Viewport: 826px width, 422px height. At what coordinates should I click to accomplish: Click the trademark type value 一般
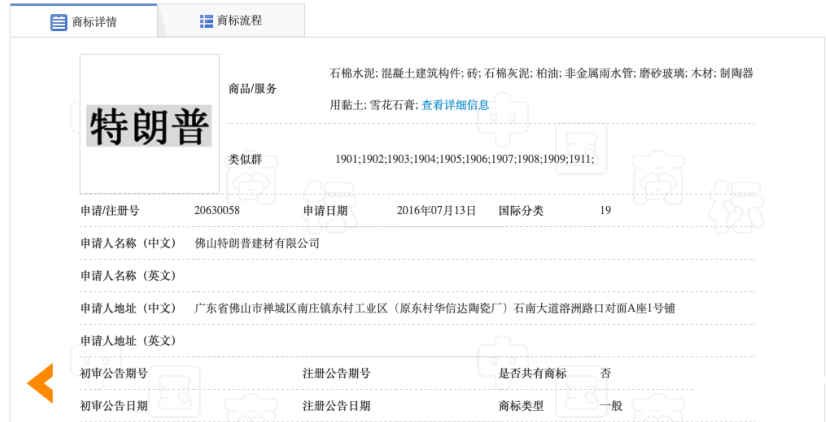point(610,406)
